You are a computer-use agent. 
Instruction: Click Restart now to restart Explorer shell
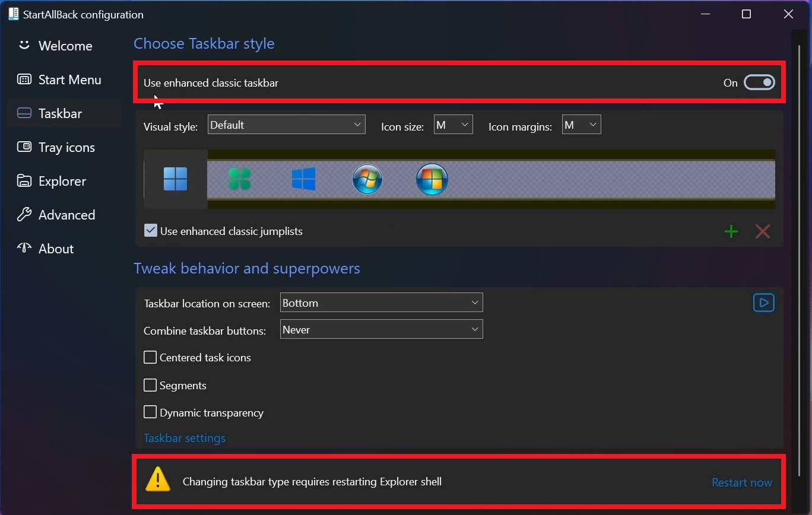pyautogui.click(x=741, y=482)
